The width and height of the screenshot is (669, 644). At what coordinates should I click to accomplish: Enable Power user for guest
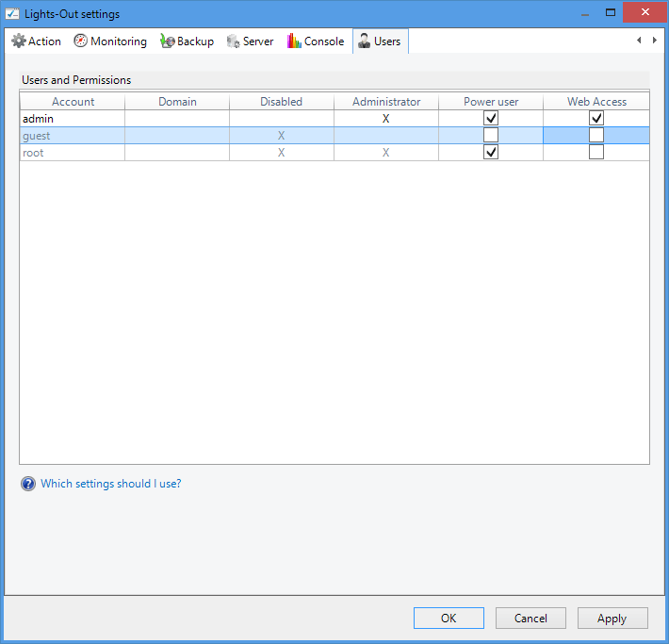click(491, 135)
